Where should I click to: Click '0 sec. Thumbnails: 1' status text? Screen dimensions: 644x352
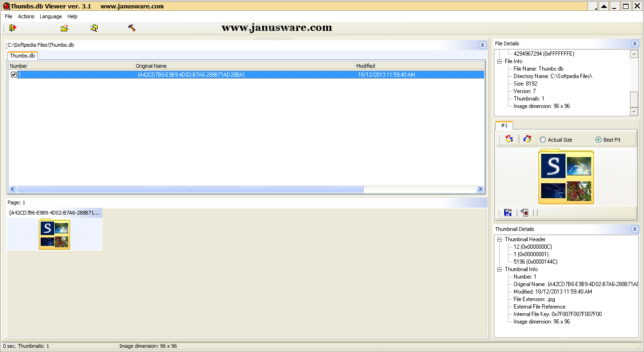click(26, 346)
